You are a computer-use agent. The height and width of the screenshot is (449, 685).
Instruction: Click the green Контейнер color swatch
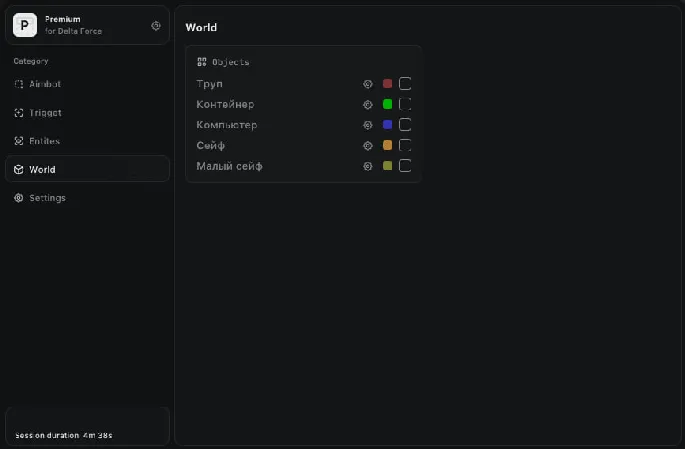tap(387, 104)
